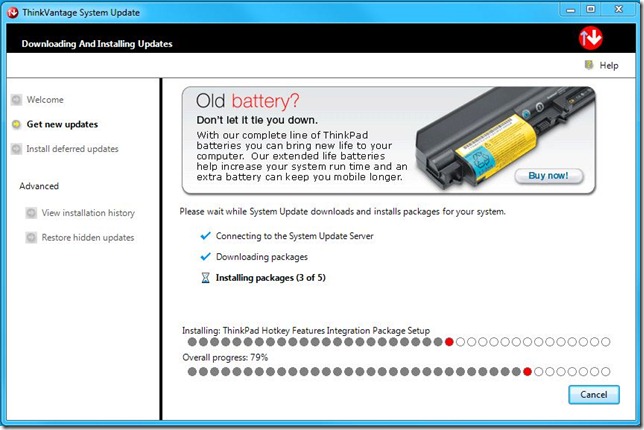This screenshot has width=644, height=430.
Task: Click the hourglass beside Installing packages
Action: pyautogui.click(x=205, y=278)
